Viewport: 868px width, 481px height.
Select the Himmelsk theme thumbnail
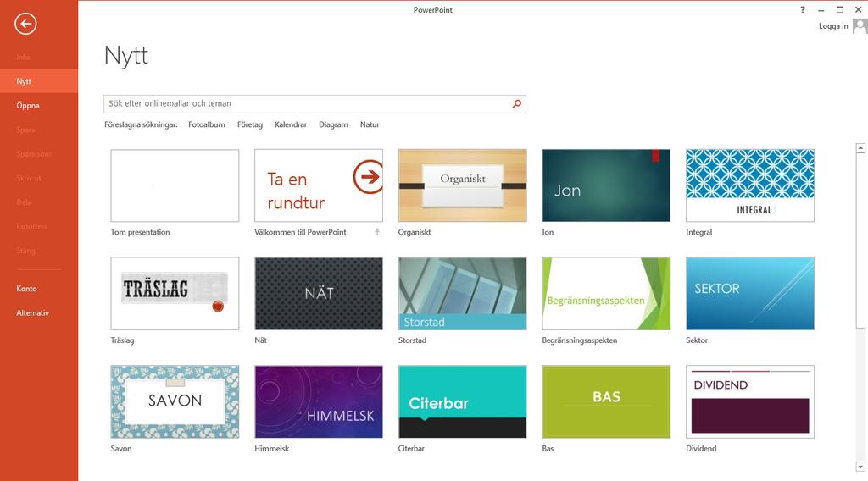point(319,401)
